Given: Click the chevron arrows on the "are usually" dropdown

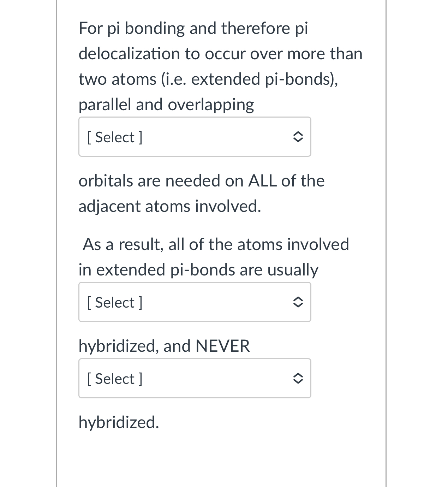Looking at the screenshot, I should pos(298,302).
